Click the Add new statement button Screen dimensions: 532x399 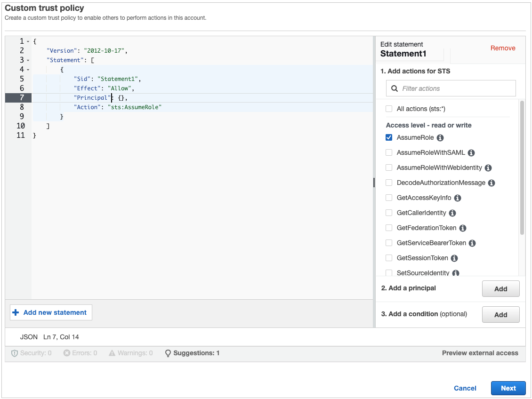50,312
